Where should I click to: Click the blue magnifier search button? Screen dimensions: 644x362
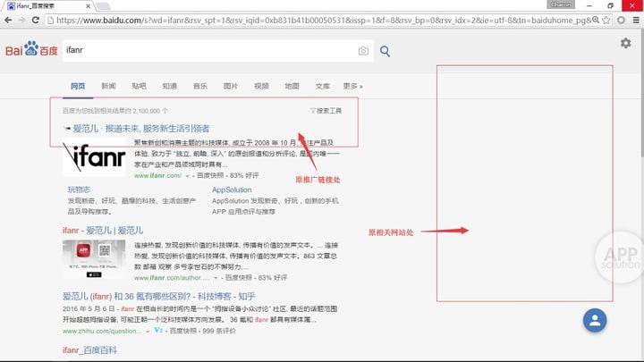coord(385,51)
